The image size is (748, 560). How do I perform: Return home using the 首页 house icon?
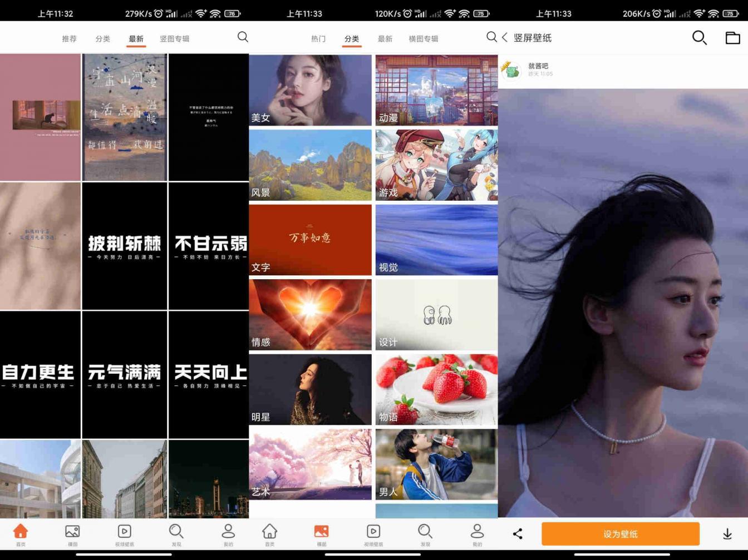click(20, 533)
